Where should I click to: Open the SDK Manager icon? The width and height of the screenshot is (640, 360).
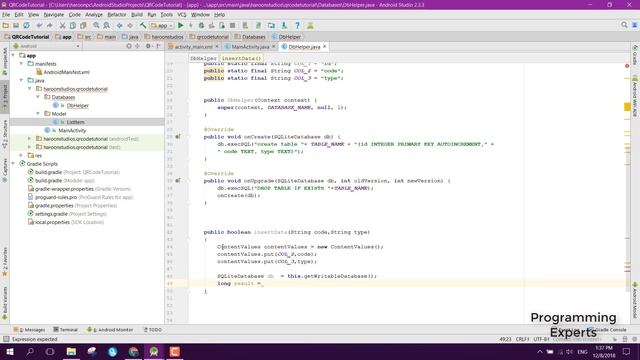[284, 25]
